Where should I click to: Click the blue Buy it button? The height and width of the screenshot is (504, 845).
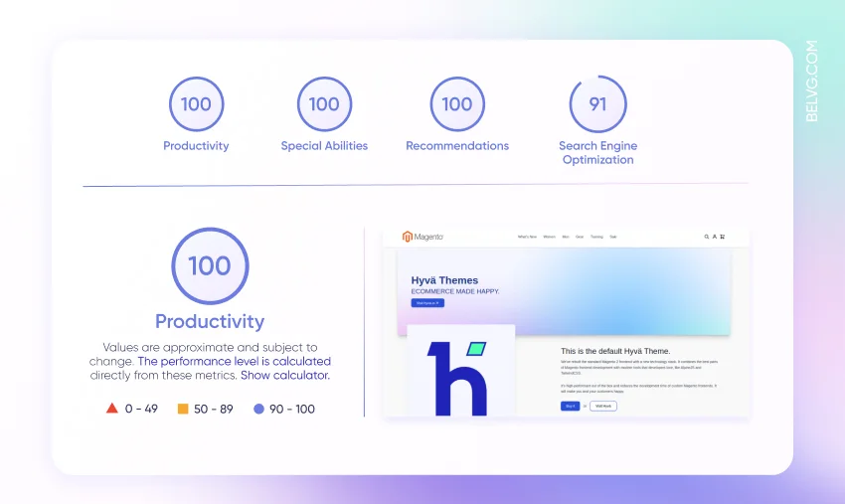(x=571, y=406)
